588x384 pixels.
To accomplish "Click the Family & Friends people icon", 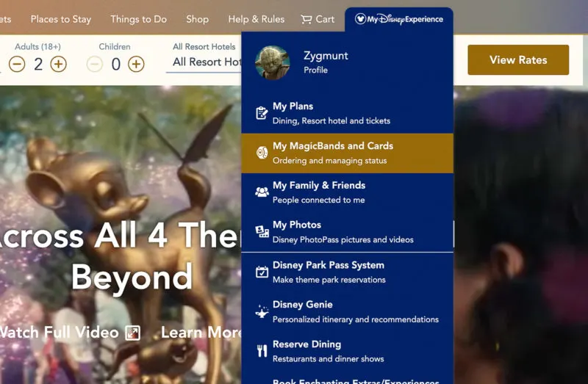I will [x=262, y=192].
